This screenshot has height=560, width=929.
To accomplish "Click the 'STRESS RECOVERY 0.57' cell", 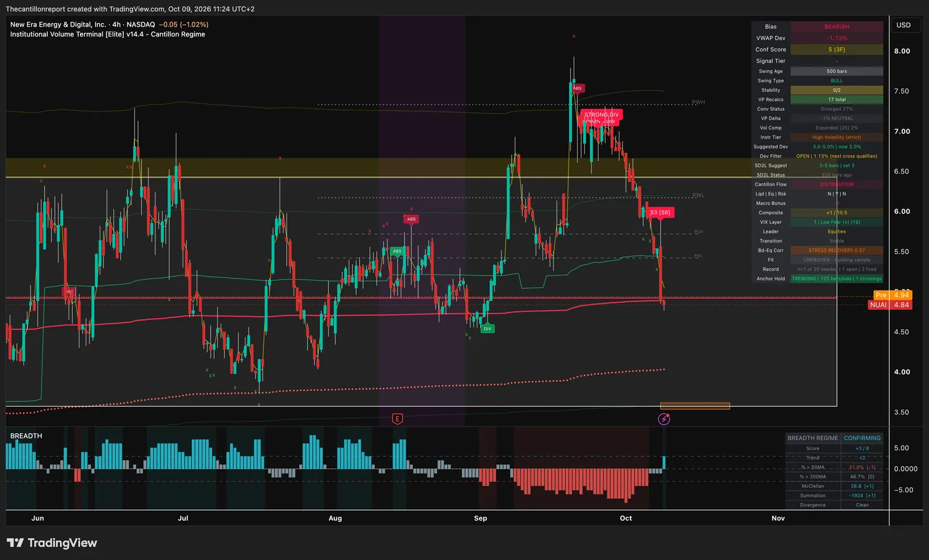I will tap(837, 251).
